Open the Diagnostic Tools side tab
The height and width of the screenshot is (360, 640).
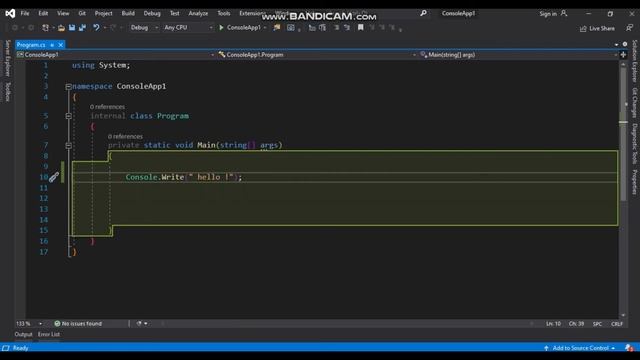coord(634,144)
